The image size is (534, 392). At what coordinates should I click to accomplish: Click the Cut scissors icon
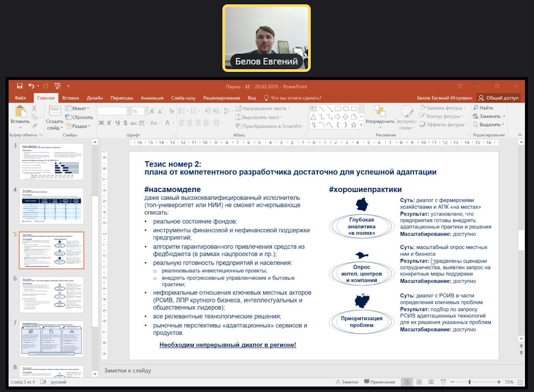[34, 108]
